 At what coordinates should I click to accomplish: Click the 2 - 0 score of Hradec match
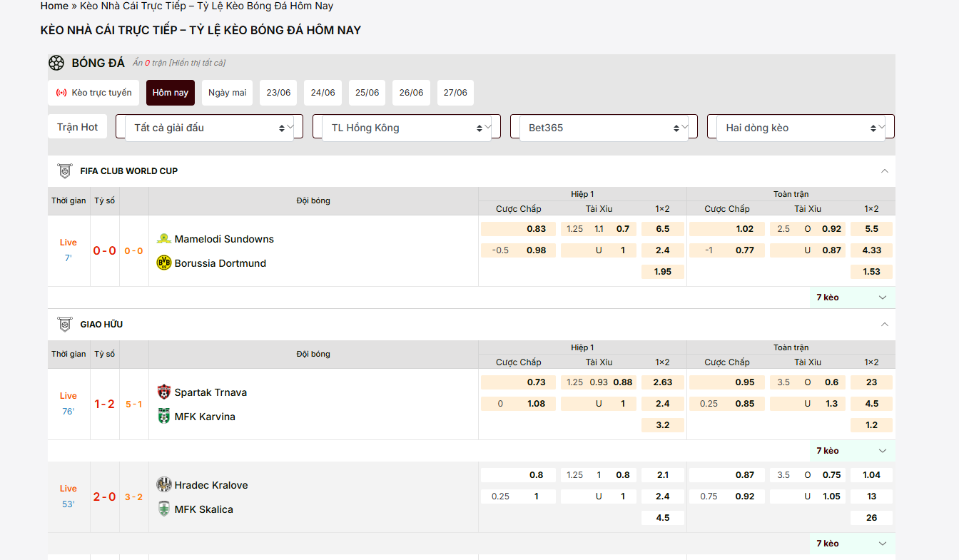(x=104, y=497)
